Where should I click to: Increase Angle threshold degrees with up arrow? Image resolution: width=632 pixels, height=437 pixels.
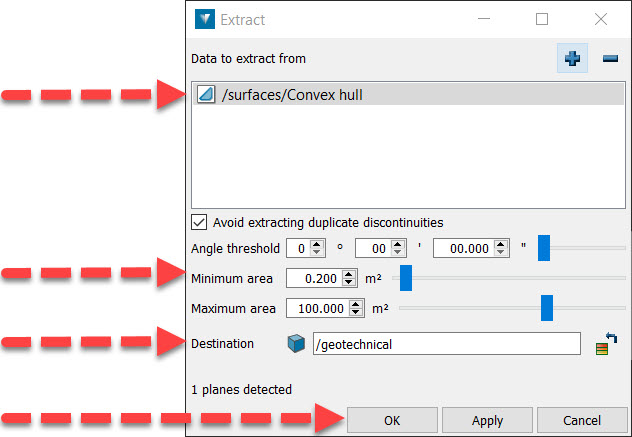point(317,244)
